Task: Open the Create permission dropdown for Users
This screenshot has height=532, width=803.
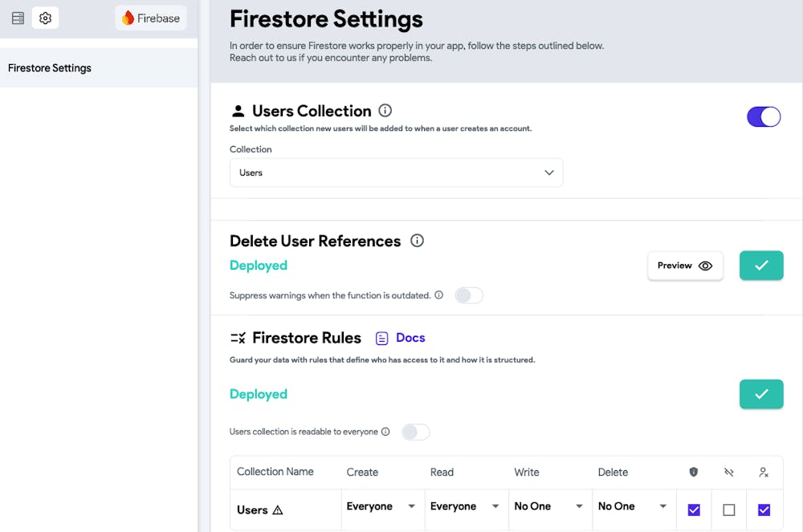Action: [x=381, y=506]
